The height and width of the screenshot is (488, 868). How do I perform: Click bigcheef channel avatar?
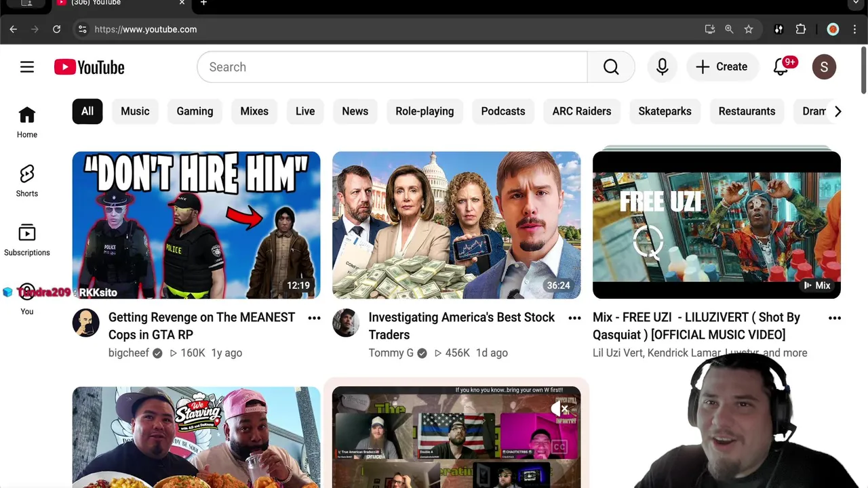[86, 323]
